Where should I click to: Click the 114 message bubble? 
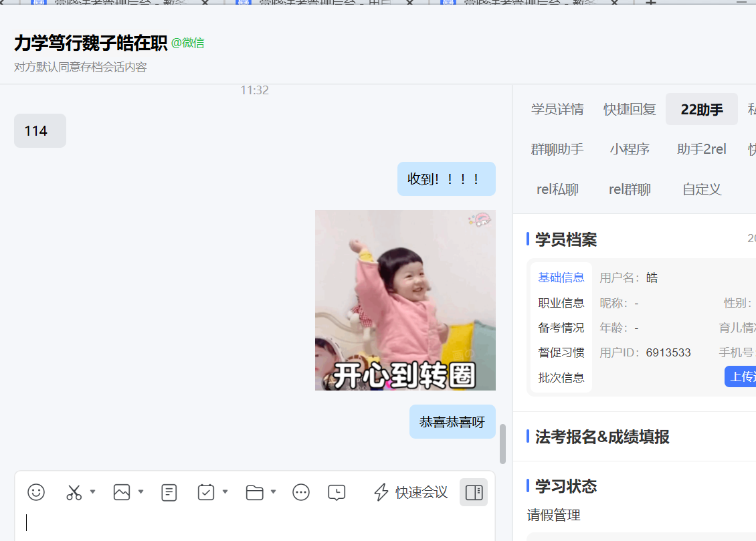(x=40, y=130)
